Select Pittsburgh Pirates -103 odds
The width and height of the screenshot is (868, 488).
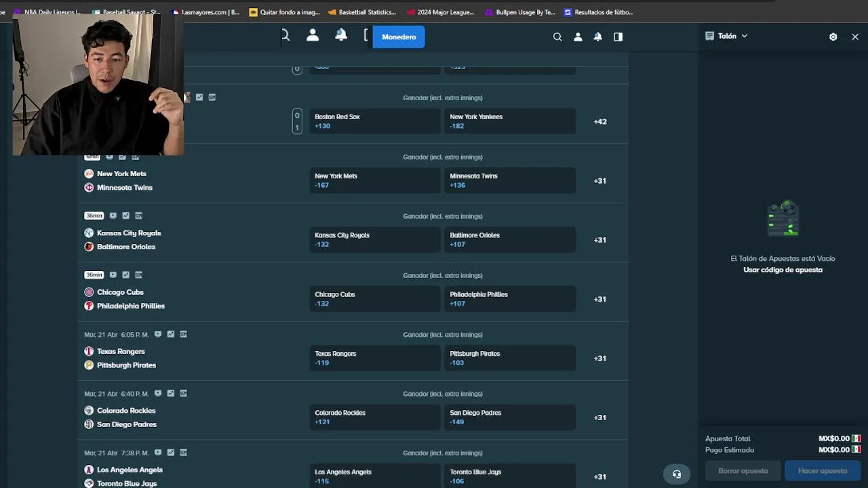coord(510,358)
